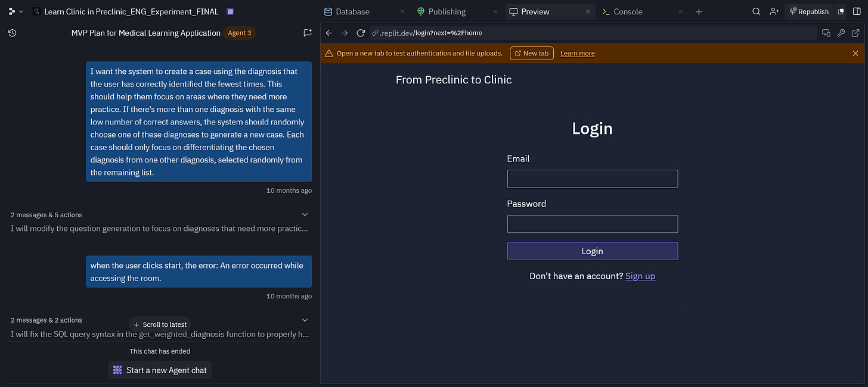The image size is (868, 387).
Task: Open chat history clock icon
Action: (x=12, y=33)
